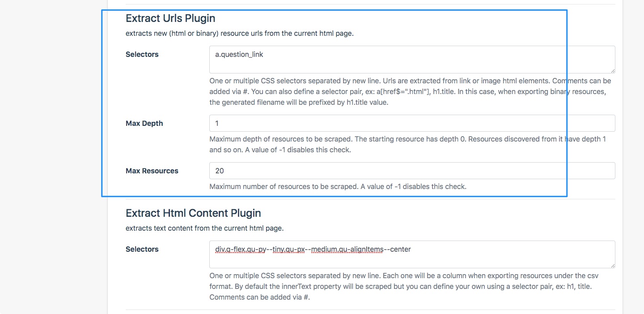This screenshot has width=644, height=314.
Task: Click the Selectors label under Extract Html Content
Action: pyautogui.click(x=142, y=249)
